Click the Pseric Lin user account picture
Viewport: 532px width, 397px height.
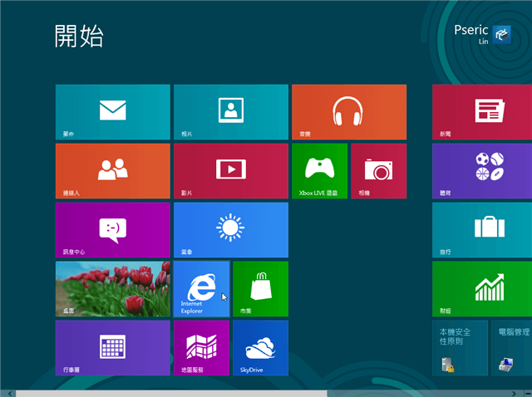502,35
